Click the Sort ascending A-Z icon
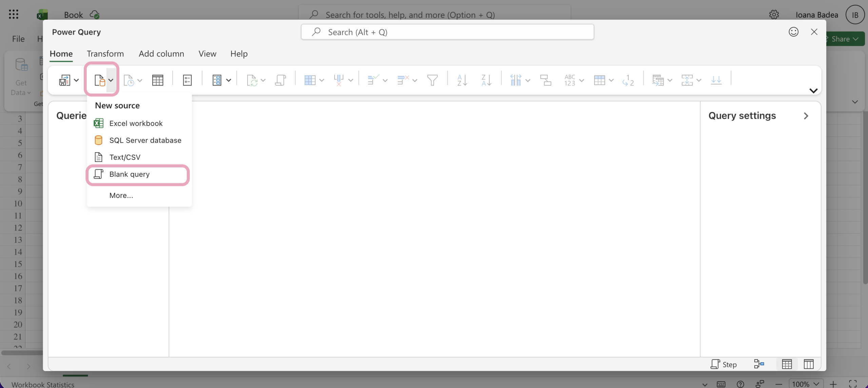 [462, 80]
